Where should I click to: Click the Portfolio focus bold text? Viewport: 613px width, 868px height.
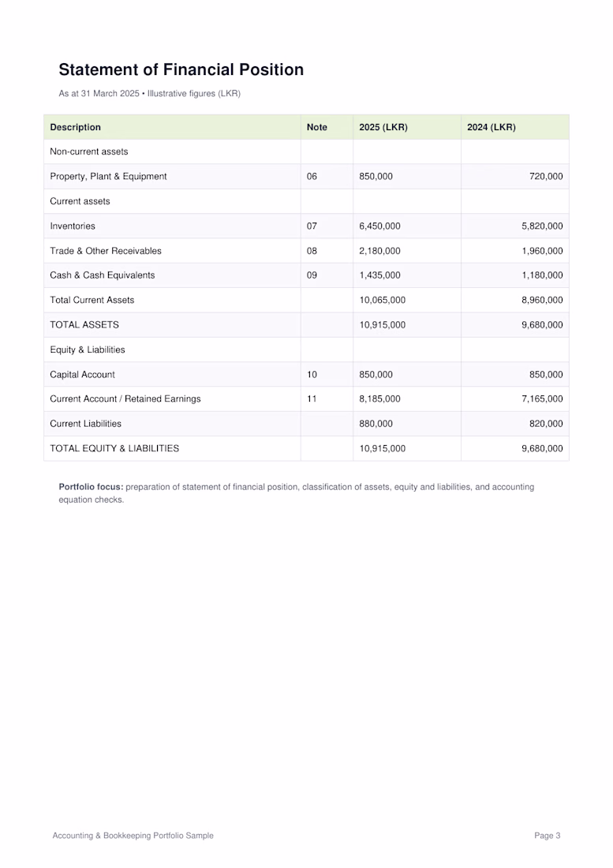click(x=91, y=487)
